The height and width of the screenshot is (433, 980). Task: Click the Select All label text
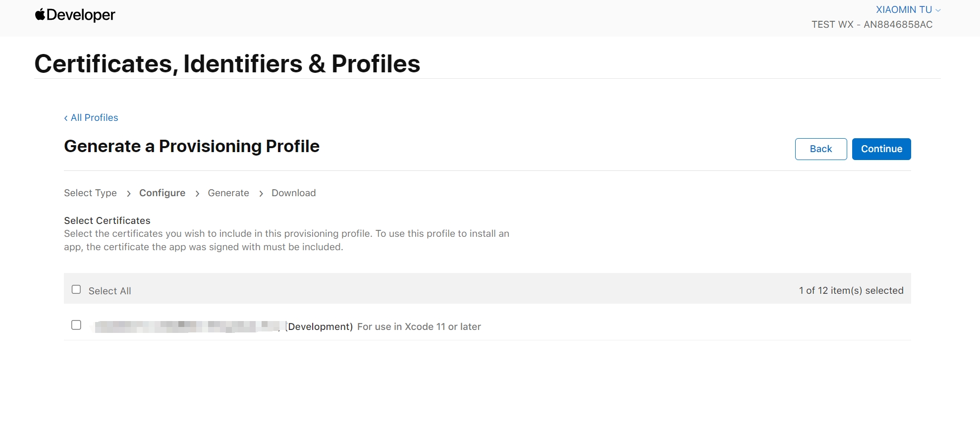point(109,291)
